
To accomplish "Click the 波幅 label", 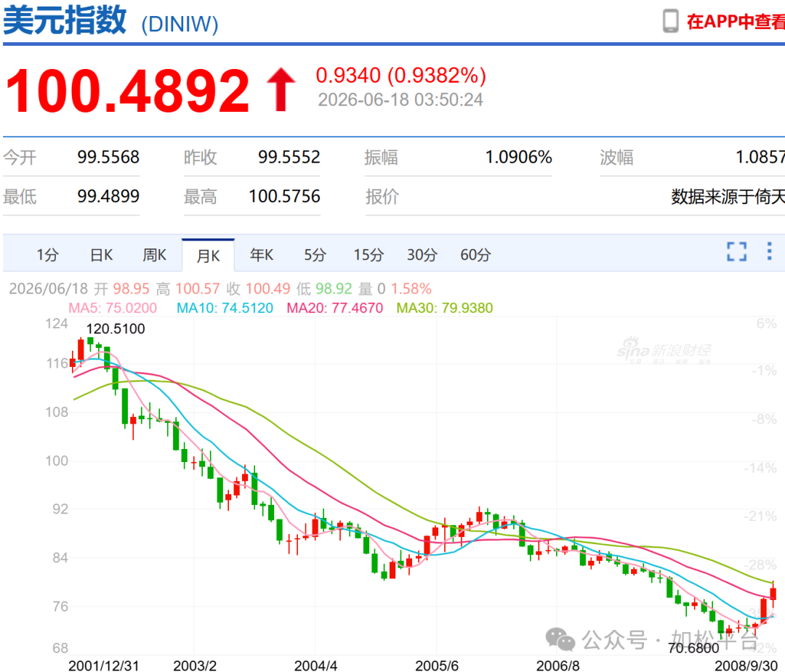I will 617,158.
